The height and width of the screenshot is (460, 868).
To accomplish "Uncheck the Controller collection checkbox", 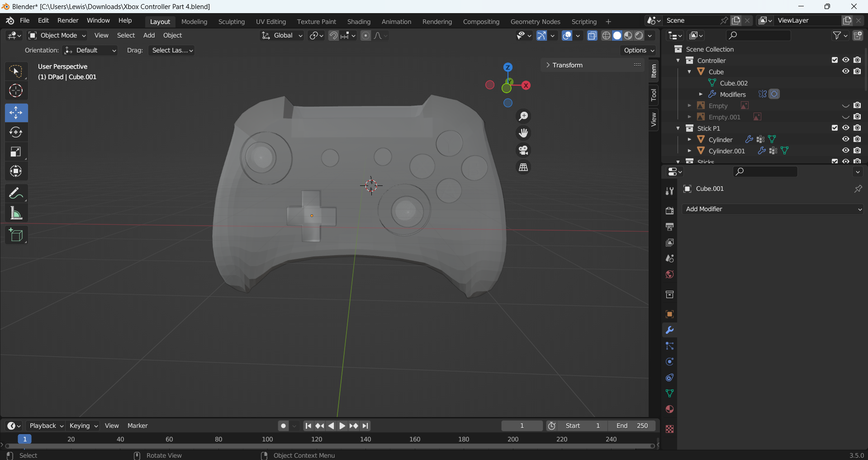I will tap(835, 60).
